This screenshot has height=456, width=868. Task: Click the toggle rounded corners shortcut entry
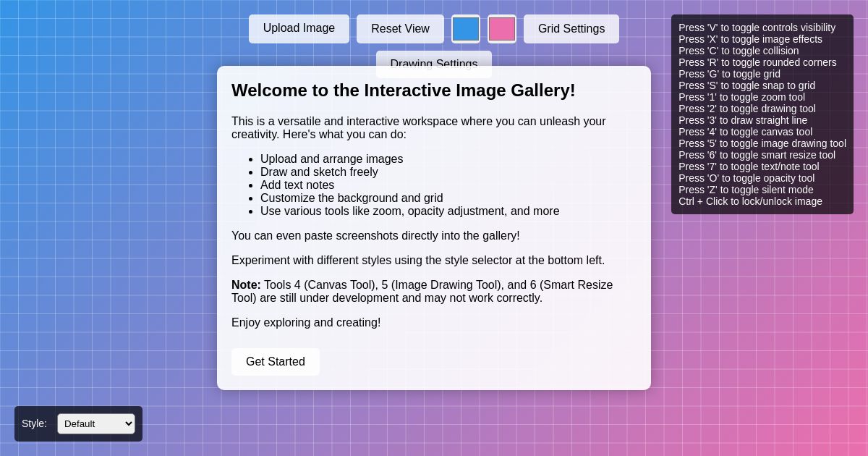tap(757, 62)
